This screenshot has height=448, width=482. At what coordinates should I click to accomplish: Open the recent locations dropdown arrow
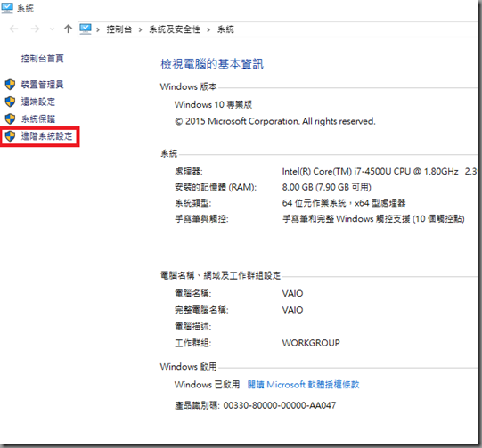(52, 29)
